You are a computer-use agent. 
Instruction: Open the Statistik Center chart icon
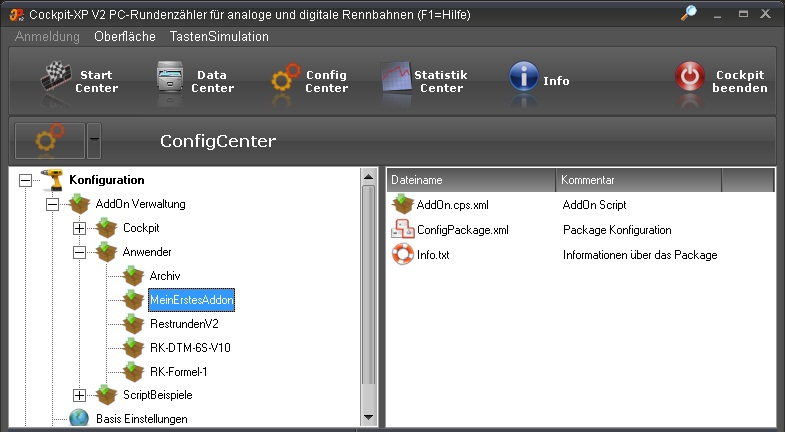(396, 77)
